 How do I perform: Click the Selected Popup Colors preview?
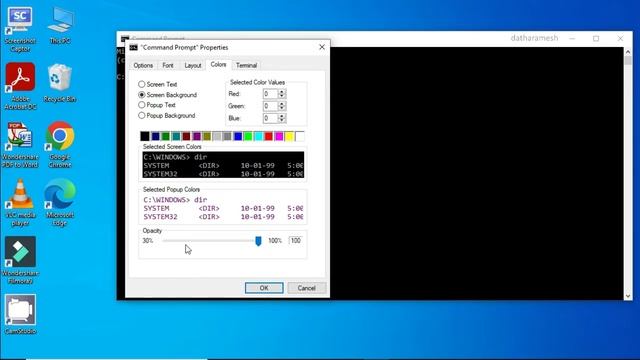[223, 208]
